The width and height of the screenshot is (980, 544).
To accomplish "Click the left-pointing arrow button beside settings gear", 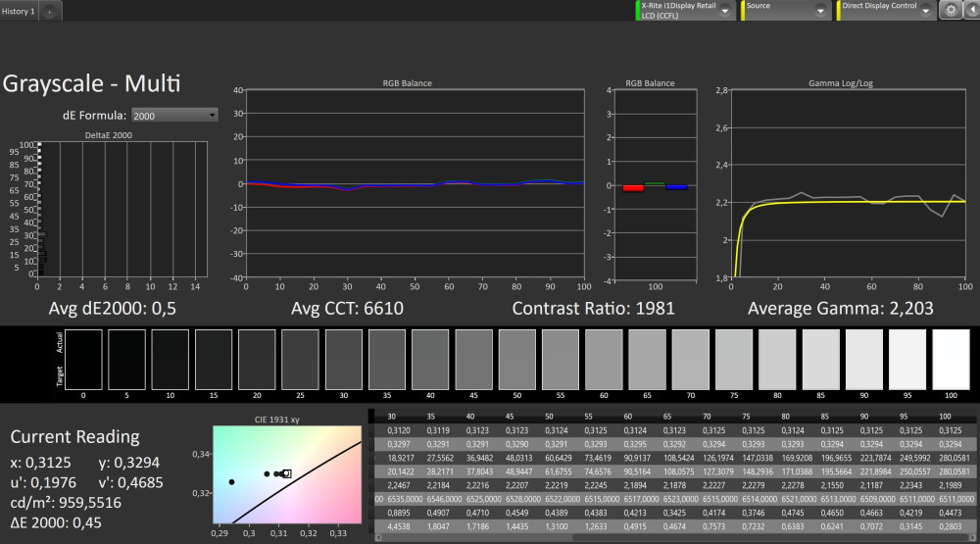I will [972, 10].
